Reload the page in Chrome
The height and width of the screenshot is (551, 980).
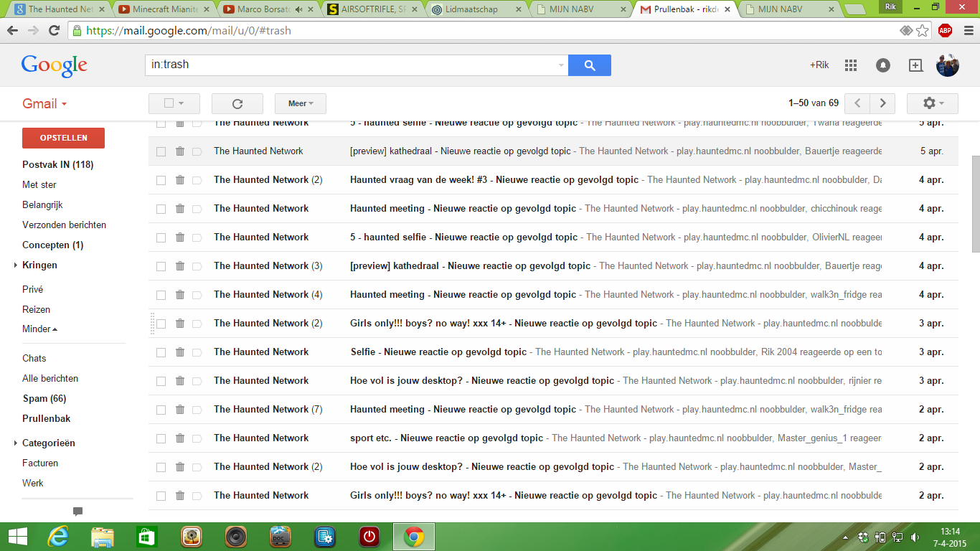click(54, 31)
